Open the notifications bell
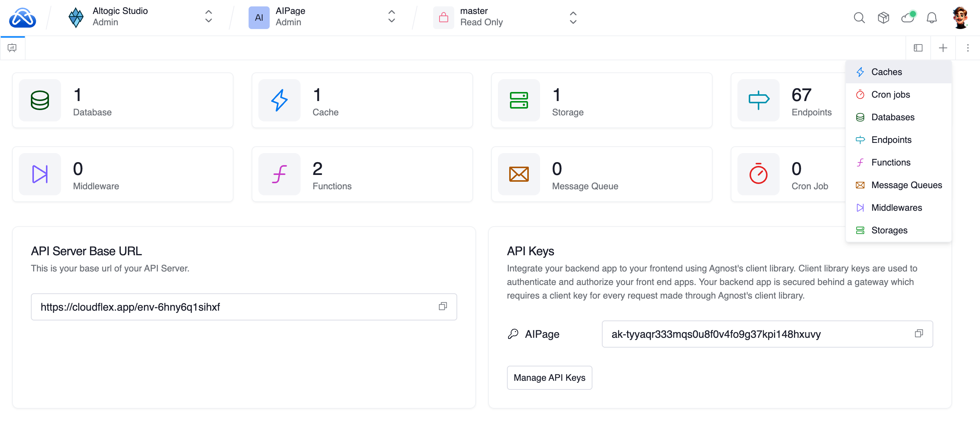The height and width of the screenshot is (423, 980). click(x=931, y=17)
